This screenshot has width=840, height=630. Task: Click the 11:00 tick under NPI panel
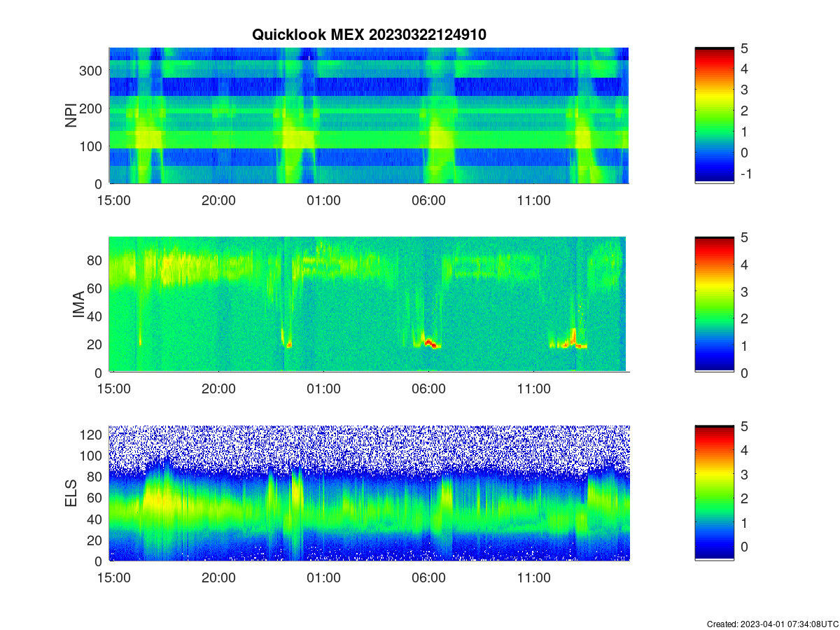coord(534,201)
